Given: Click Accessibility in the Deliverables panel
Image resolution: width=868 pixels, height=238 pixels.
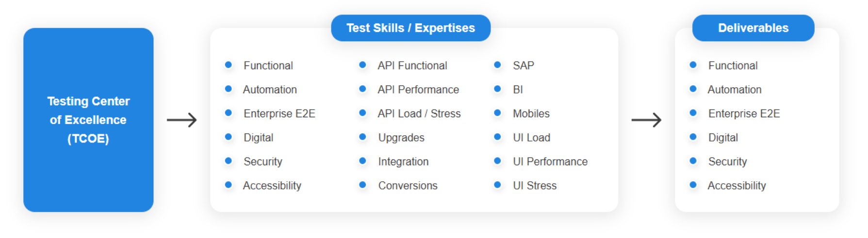Looking at the screenshot, I should coord(737,186).
